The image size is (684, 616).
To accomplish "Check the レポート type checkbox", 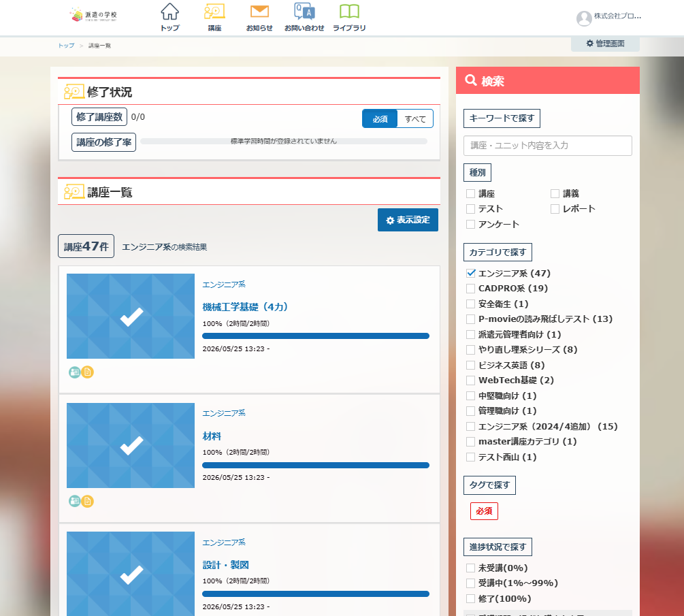I will click(x=555, y=209).
